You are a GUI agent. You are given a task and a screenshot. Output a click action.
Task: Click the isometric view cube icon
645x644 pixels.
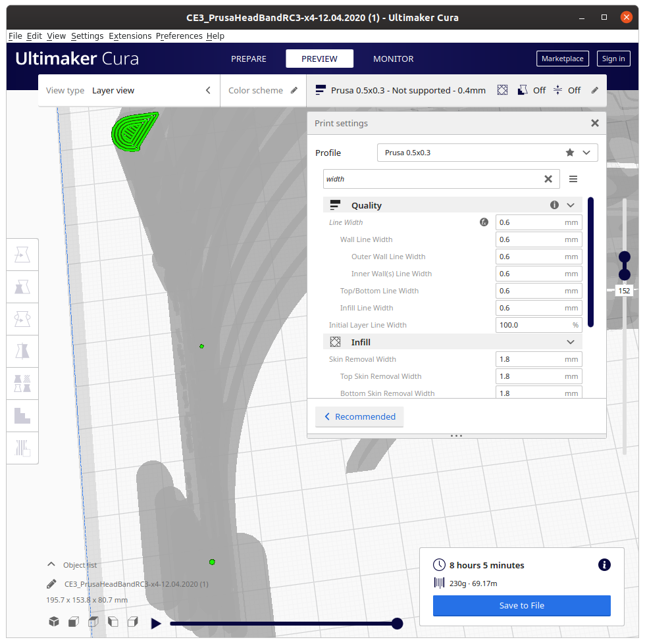tap(54, 621)
